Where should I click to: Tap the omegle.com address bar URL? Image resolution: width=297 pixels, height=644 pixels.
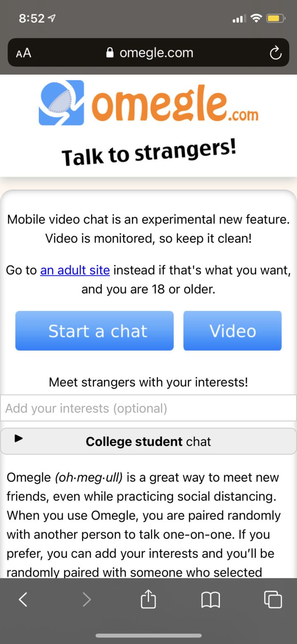156,53
